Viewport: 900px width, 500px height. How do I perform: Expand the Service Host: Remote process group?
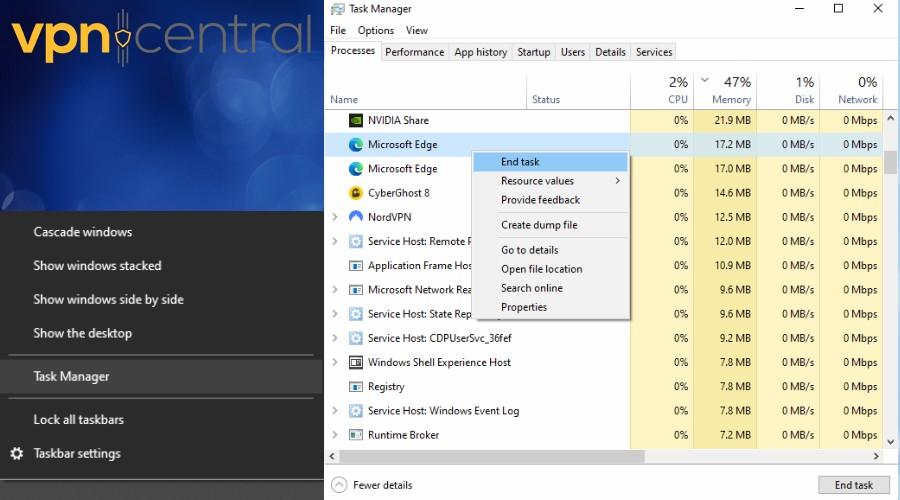point(335,241)
